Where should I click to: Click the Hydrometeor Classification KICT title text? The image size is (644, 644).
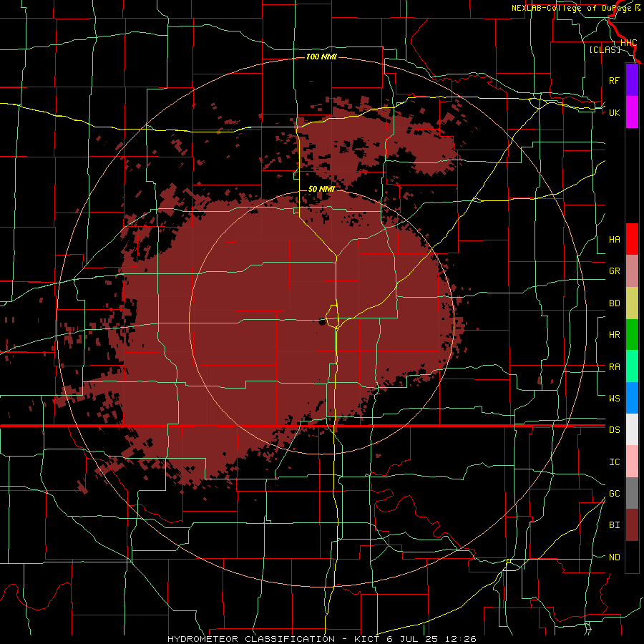click(x=321, y=639)
